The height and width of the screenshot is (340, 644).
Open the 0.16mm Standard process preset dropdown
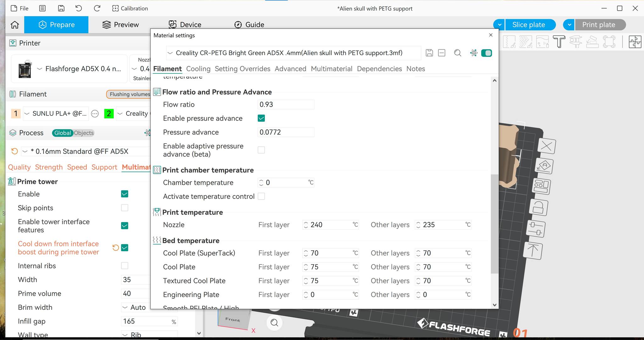86,151
